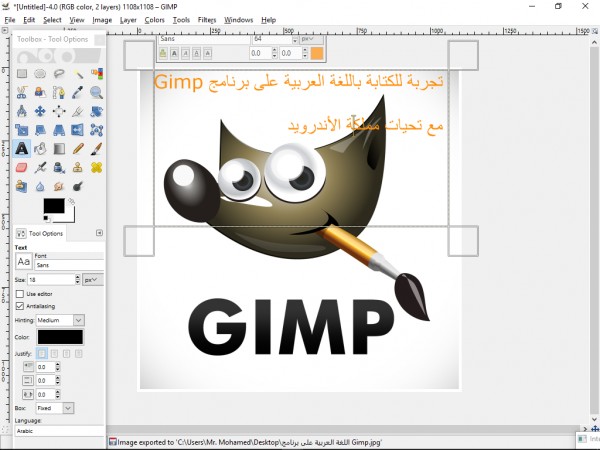Open font picker Aa button
Screen dimensions: 600x450
pos(23,262)
